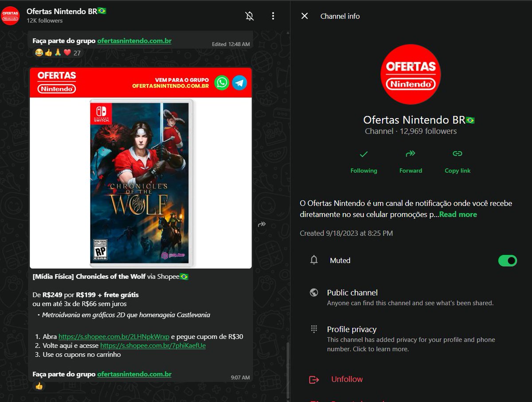Open the second Shopee link 7phiKaefUe
This screenshot has height=402, width=532.
[x=153, y=345]
